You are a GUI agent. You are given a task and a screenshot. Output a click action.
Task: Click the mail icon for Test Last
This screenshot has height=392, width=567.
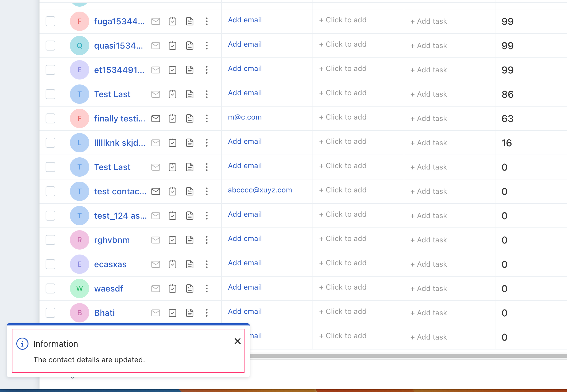click(x=156, y=94)
